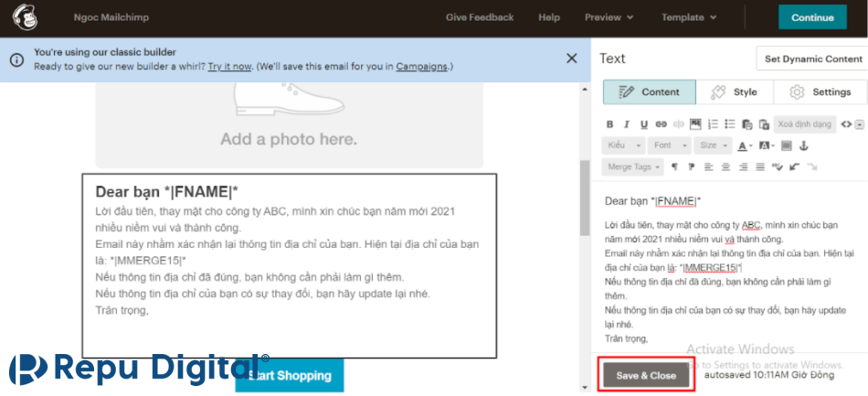Open the source code view icon
The image size is (868, 396).
pyautogui.click(x=846, y=124)
